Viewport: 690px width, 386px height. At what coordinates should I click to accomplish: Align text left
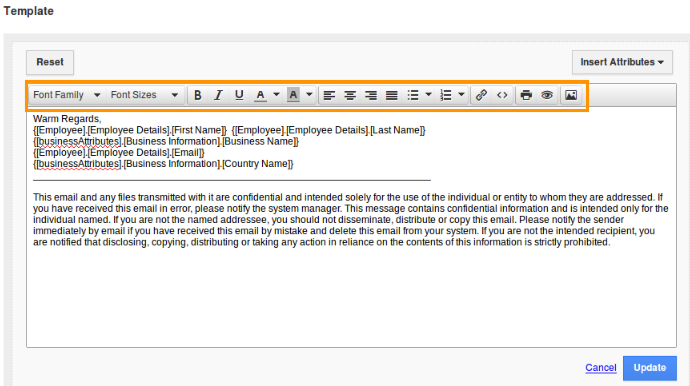pyautogui.click(x=329, y=95)
